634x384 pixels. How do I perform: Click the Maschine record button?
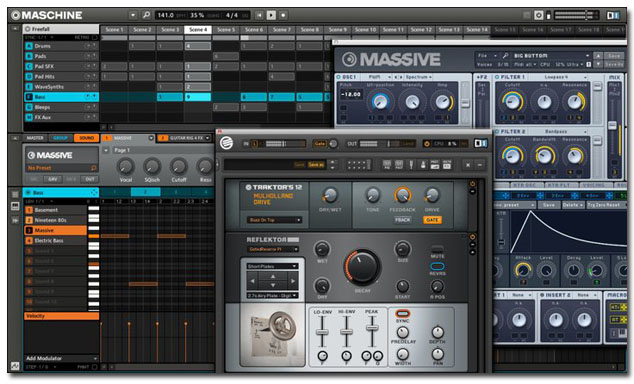point(283,15)
